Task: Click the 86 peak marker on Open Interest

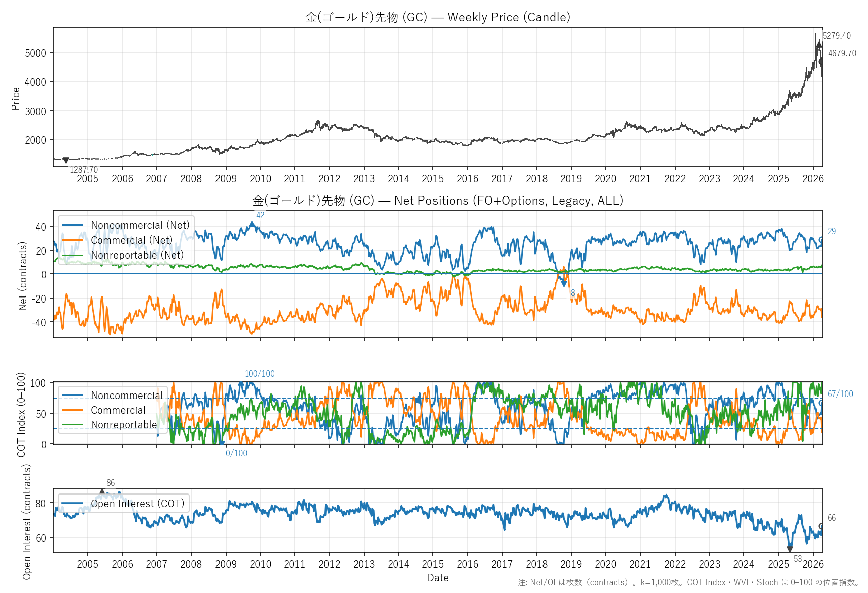Action: (x=102, y=492)
